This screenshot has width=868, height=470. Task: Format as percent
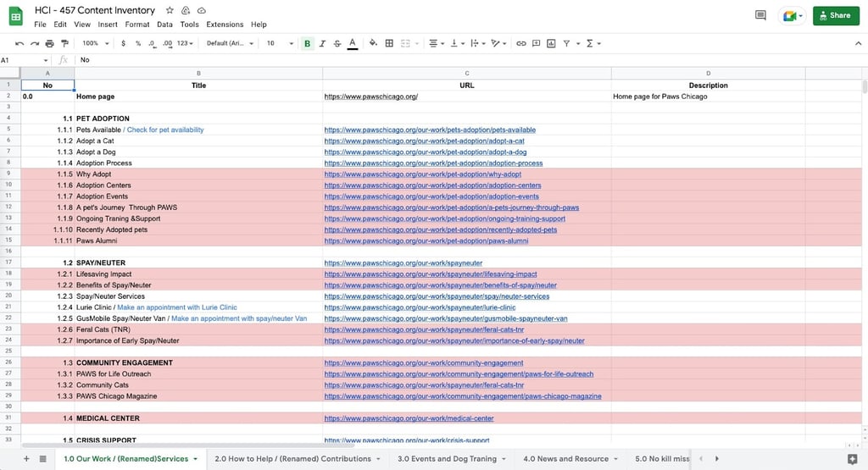[x=138, y=43]
